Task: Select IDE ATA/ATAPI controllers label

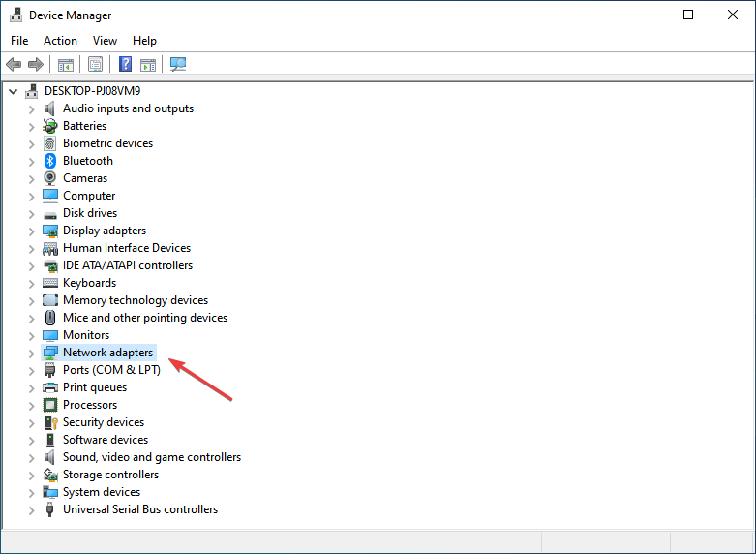Action: point(128,265)
